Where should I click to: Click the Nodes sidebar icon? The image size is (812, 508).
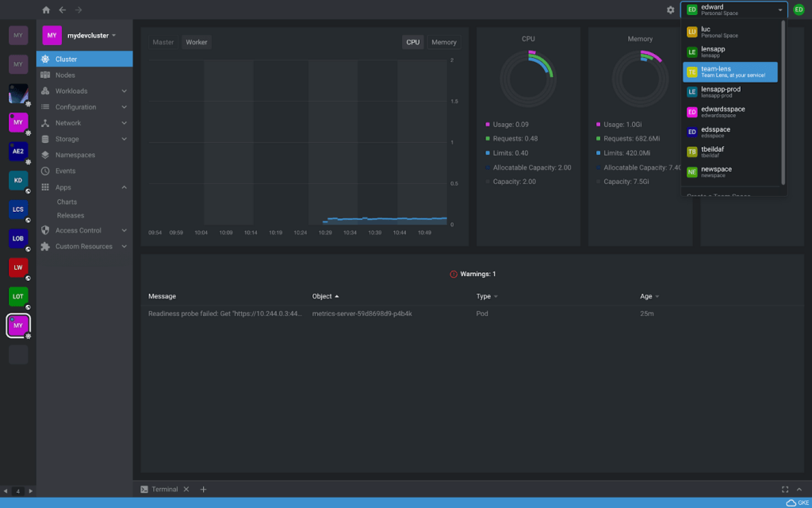45,75
